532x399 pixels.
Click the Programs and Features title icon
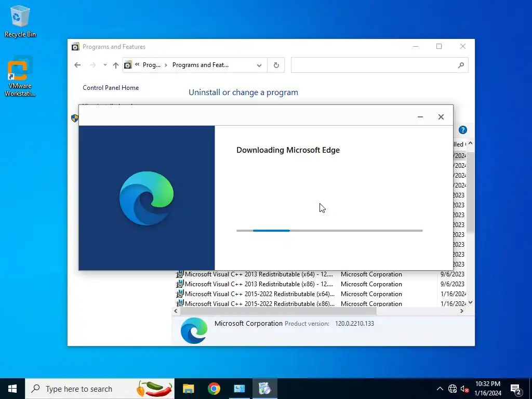click(x=75, y=46)
